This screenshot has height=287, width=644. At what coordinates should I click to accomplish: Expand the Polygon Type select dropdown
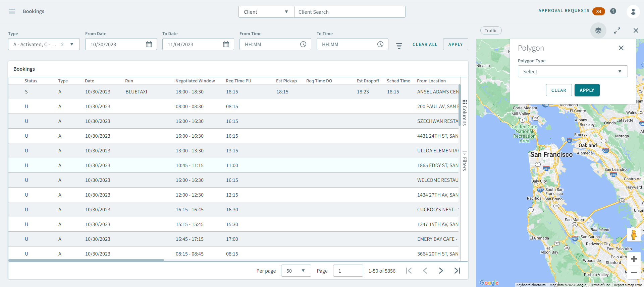(x=573, y=71)
